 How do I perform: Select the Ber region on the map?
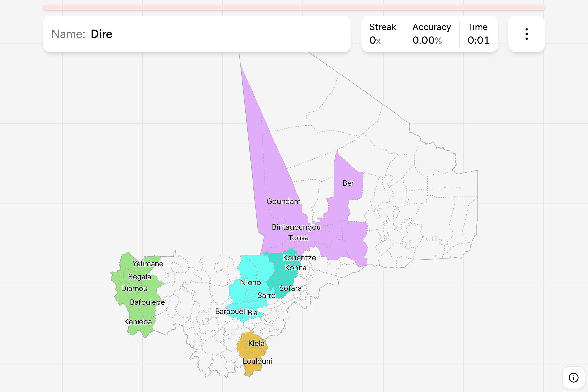(348, 183)
